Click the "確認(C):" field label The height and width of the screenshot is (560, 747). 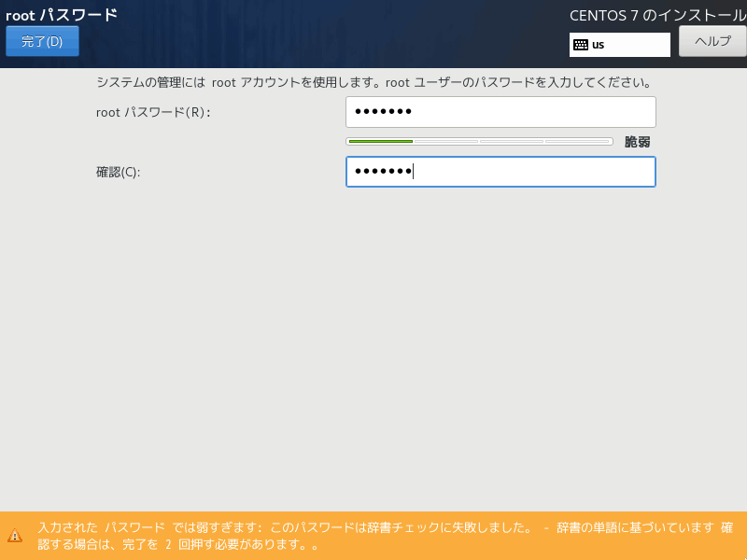(119, 172)
